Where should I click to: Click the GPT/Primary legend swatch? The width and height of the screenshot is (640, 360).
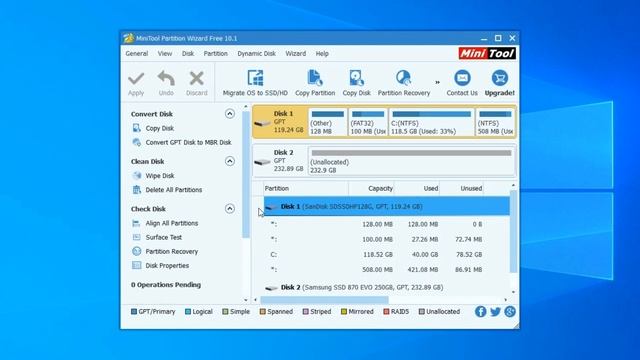coord(134,311)
